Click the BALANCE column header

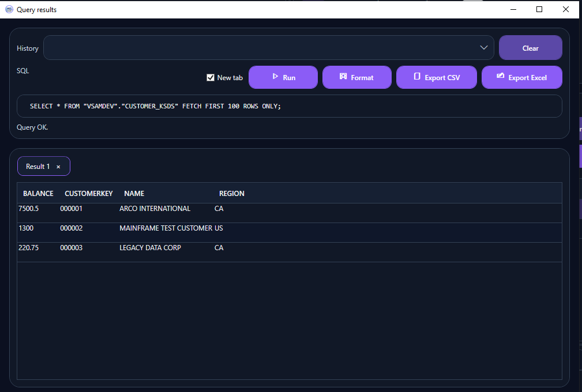tap(38, 193)
